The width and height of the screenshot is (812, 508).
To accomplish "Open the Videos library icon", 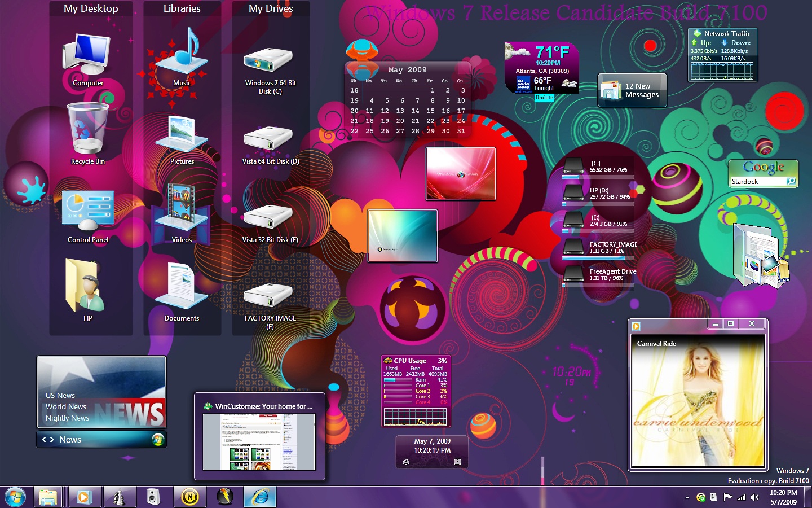I will pos(182,213).
